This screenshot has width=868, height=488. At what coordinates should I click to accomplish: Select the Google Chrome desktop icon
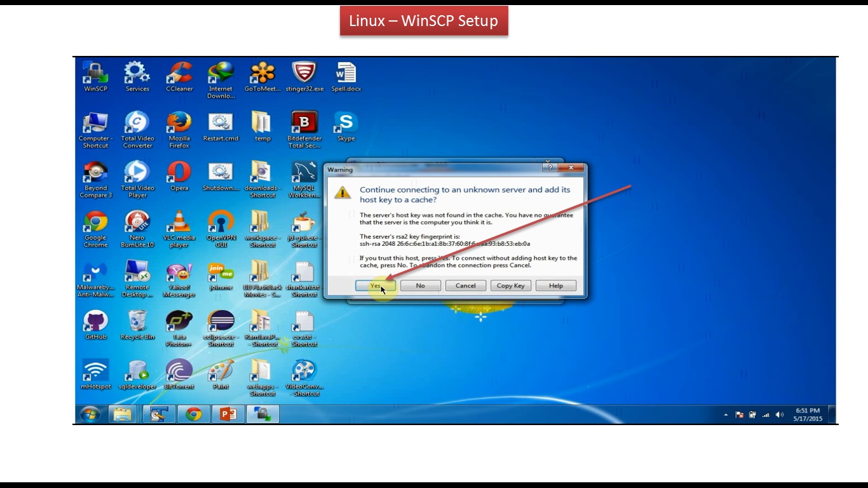95,229
